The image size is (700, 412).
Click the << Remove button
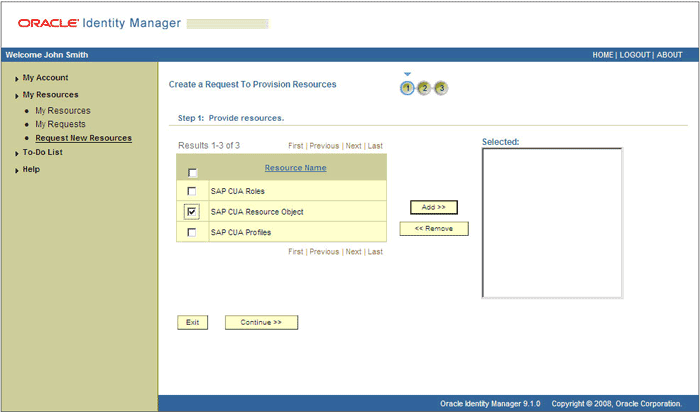(434, 229)
